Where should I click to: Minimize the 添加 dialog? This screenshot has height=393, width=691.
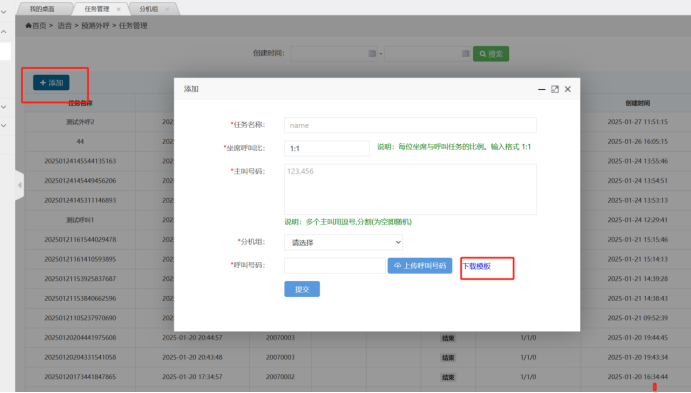[542, 89]
